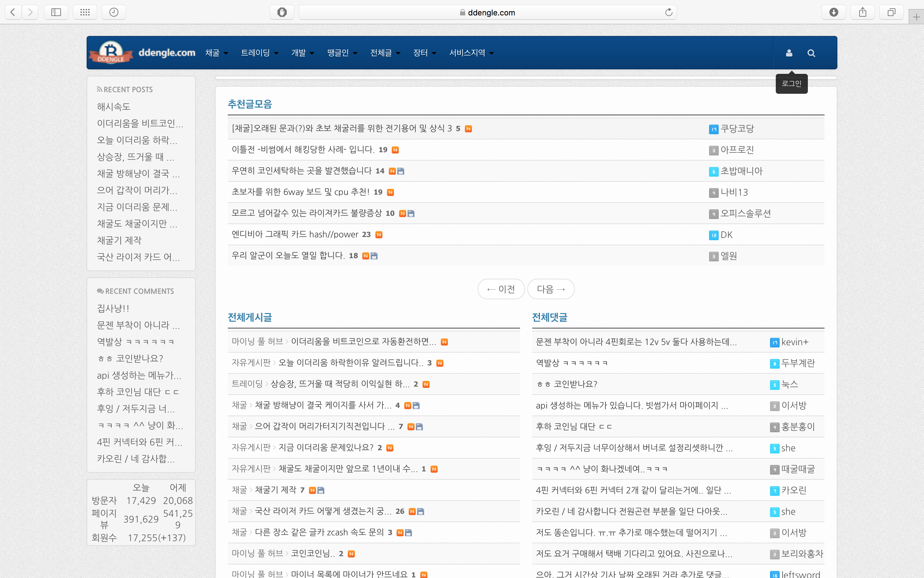Click the privacy shield icon
Image resolution: width=924 pixels, height=578 pixels.
[x=282, y=12]
